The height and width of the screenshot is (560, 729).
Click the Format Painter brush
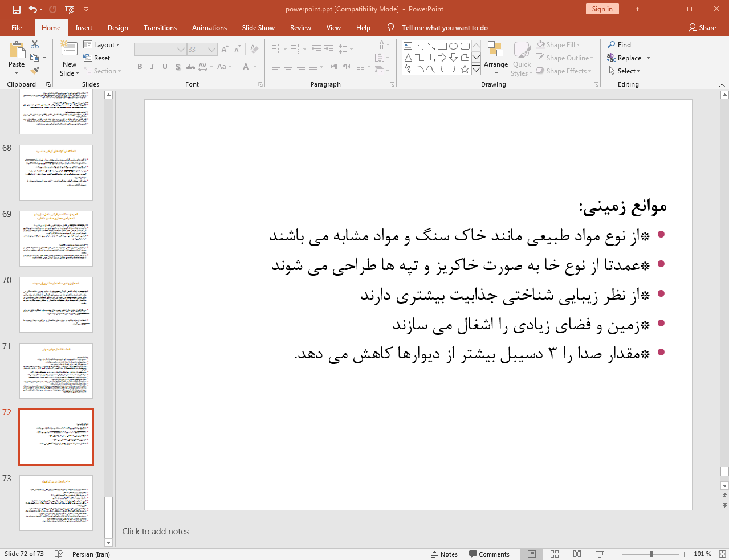pyautogui.click(x=35, y=71)
